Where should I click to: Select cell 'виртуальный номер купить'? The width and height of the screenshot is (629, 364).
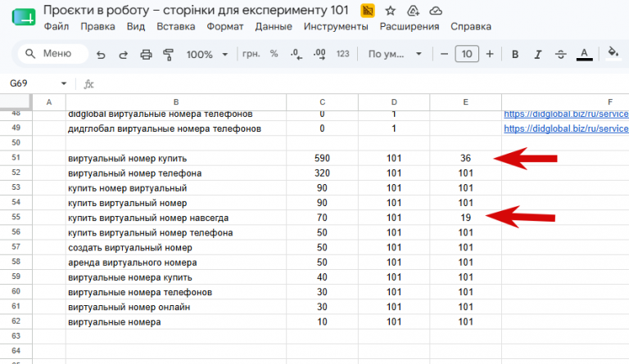176,158
